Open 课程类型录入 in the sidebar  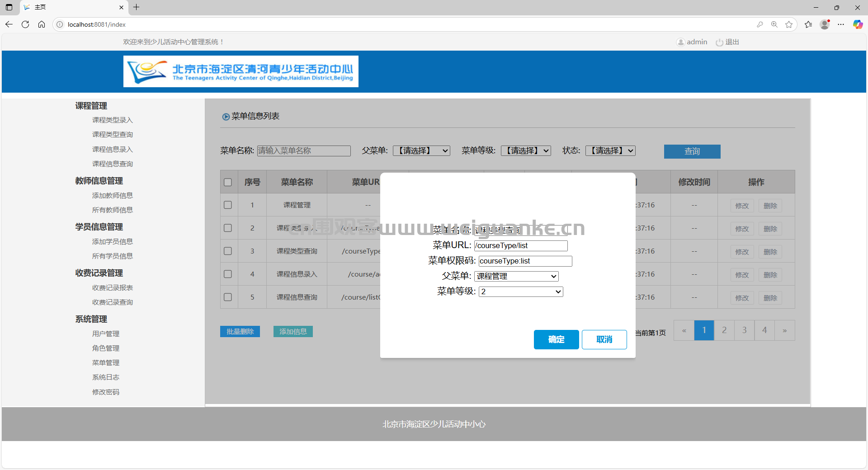[113, 120]
